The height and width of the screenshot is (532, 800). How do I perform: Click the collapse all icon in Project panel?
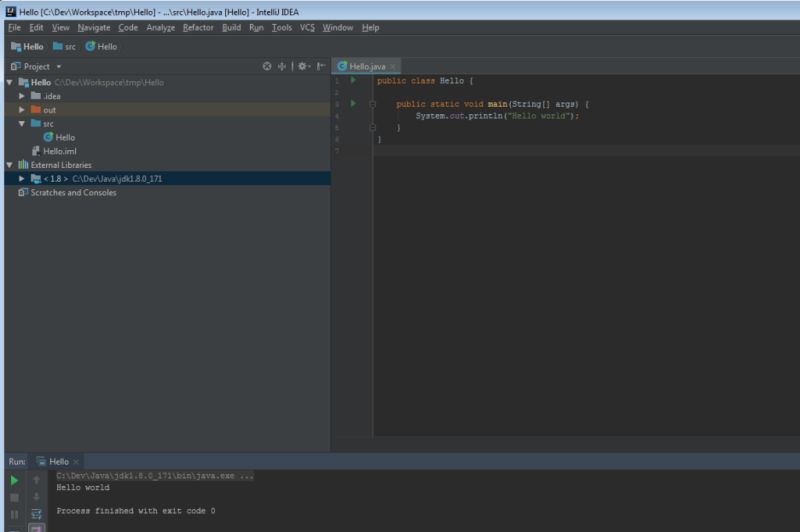click(x=282, y=66)
